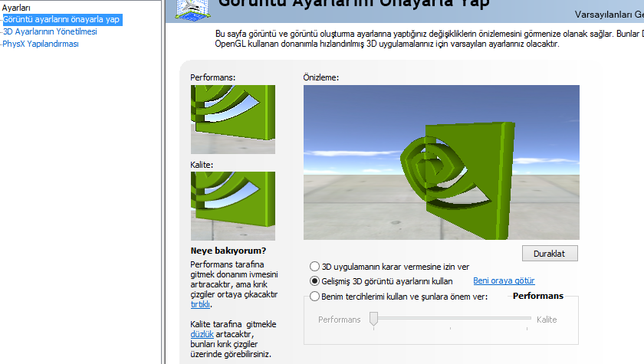This screenshot has width=644, height=364.
Task: Click the large Önizleme 3D preview
Action: pos(442,162)
